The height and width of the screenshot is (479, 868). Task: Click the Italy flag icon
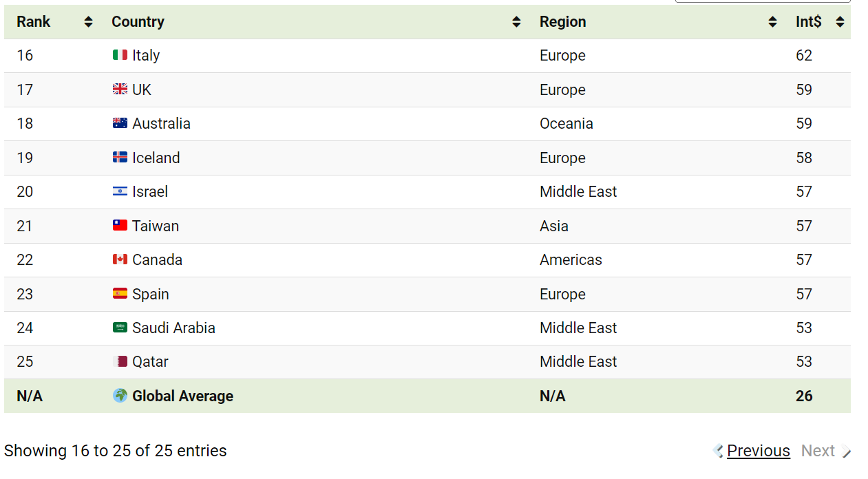tap(120, 55)
